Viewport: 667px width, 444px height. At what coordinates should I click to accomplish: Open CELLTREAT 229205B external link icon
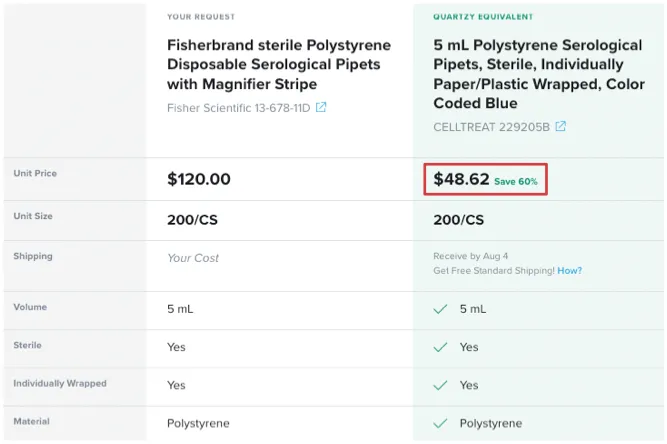click(x=561, y=126)
